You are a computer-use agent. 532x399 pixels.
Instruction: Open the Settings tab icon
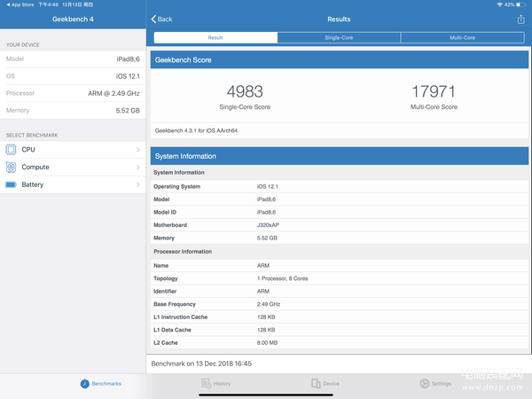pyautogui.click(x=425, y=383)
